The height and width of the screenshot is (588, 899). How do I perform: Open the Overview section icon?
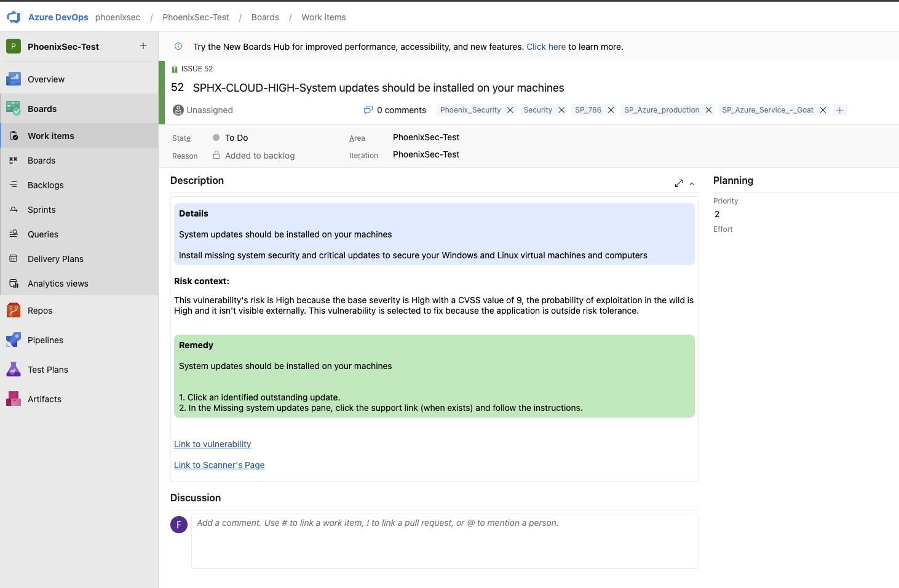[14, 79]
